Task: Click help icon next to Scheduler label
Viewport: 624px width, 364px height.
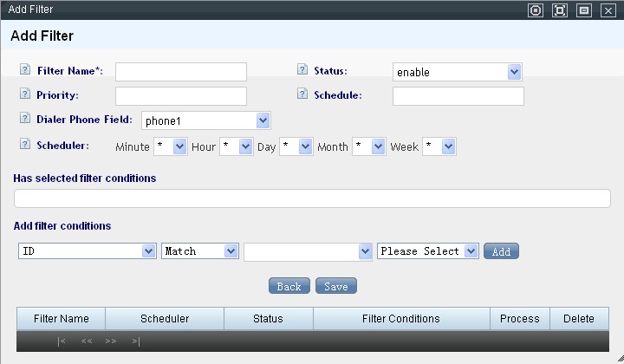Action: [x=25, y=145]
